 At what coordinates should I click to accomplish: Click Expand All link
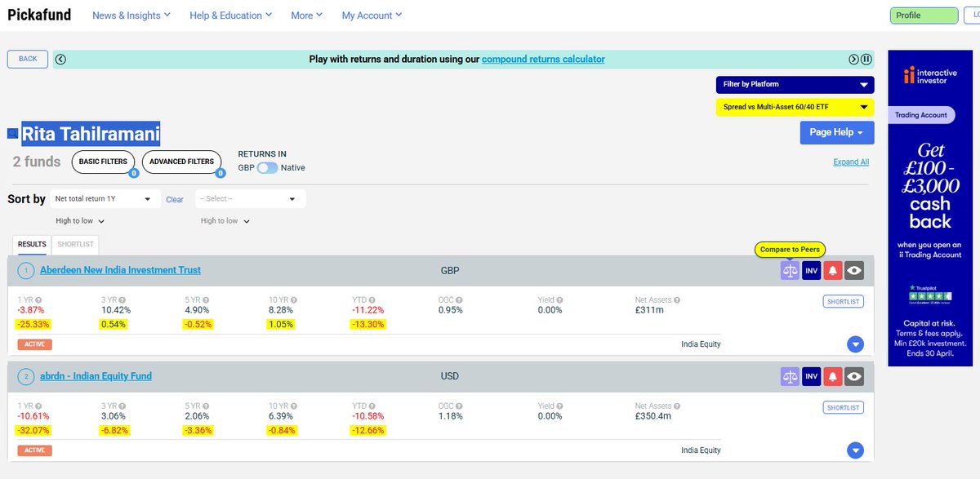(851, 162)
